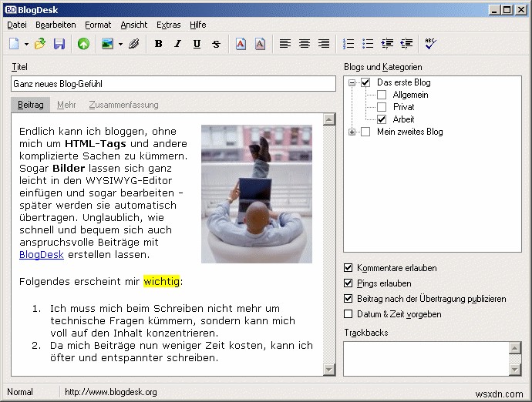The width and height of the screenshot is (532, 402).
Task: Toggle Kommentare erlauben checkbox
Action: 348,268
